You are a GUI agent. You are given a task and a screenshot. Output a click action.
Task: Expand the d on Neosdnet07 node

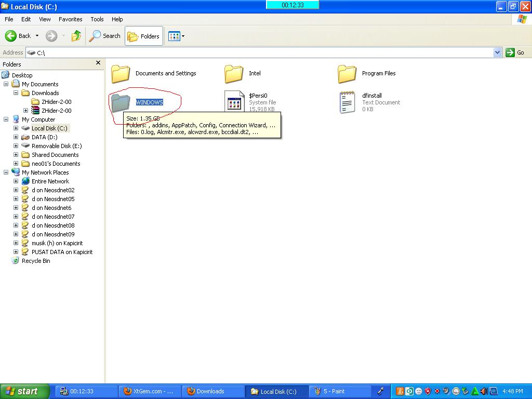(16, 216)
